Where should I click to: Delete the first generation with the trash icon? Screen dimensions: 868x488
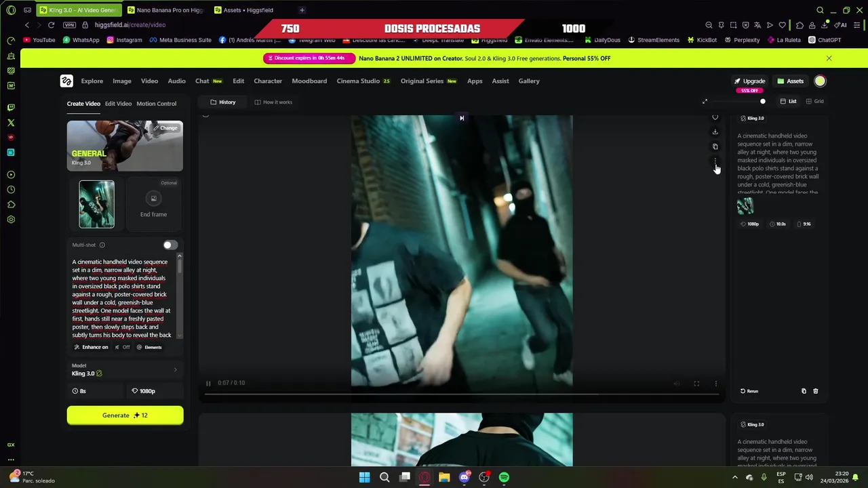(815, 391)
